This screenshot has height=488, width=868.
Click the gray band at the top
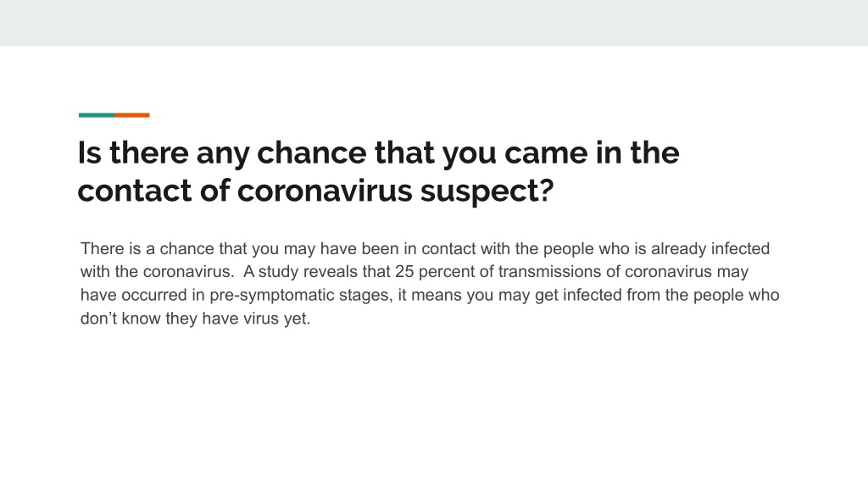tap(434, 23)
